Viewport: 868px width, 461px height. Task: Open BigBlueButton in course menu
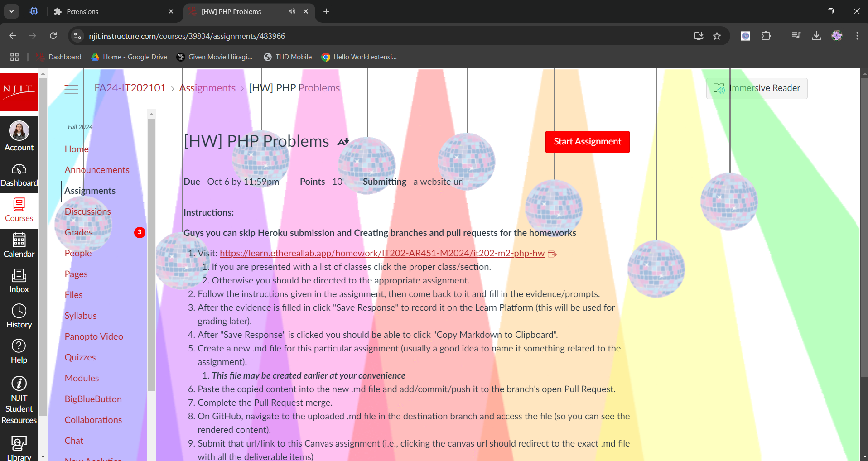[x=93, y=399]
